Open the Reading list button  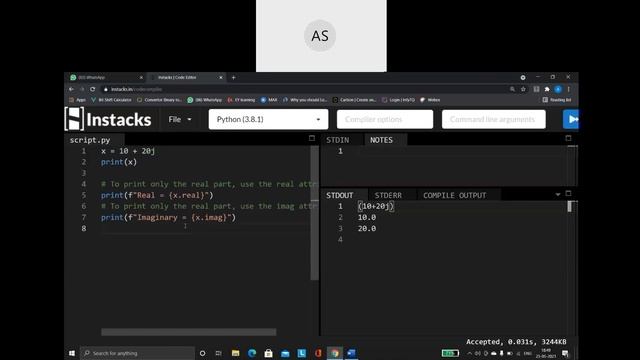[557, 100]
